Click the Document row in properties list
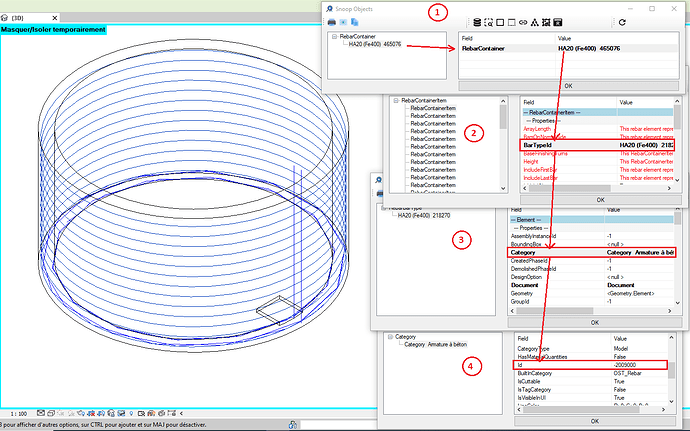 (x=591, y=285)
